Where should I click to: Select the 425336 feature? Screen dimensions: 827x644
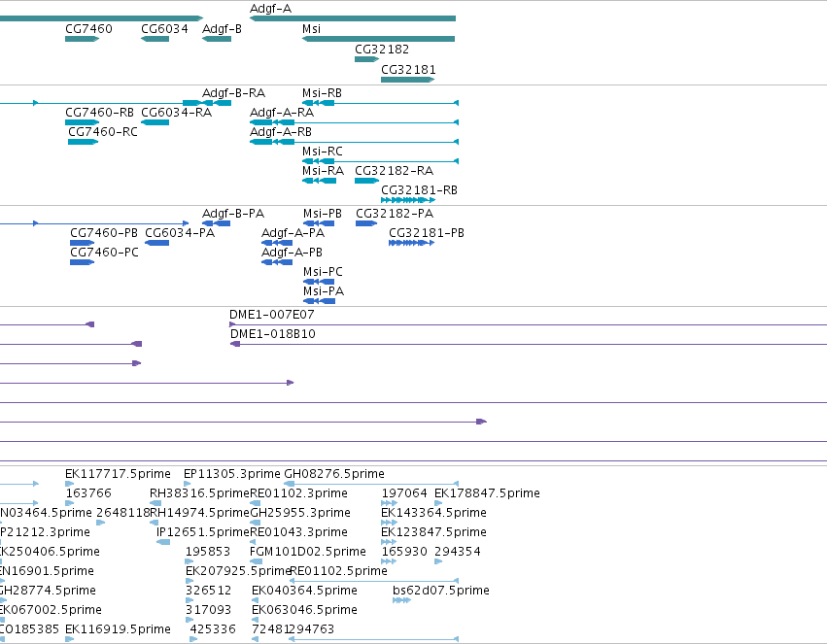[193, 639]
